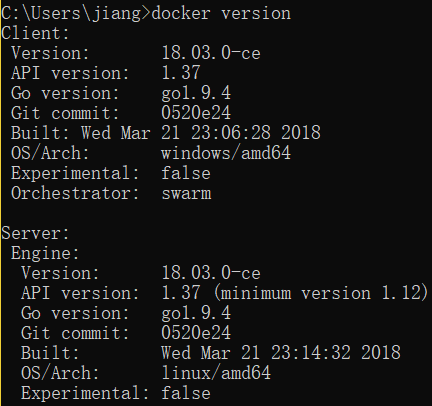Image resolution: width=432 pixels, height=406 pixels.
Task: Click the Server section heading
Action: tap(35, 233)
